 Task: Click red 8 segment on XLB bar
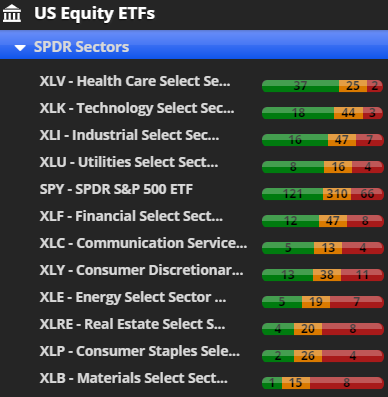[347, 383]
